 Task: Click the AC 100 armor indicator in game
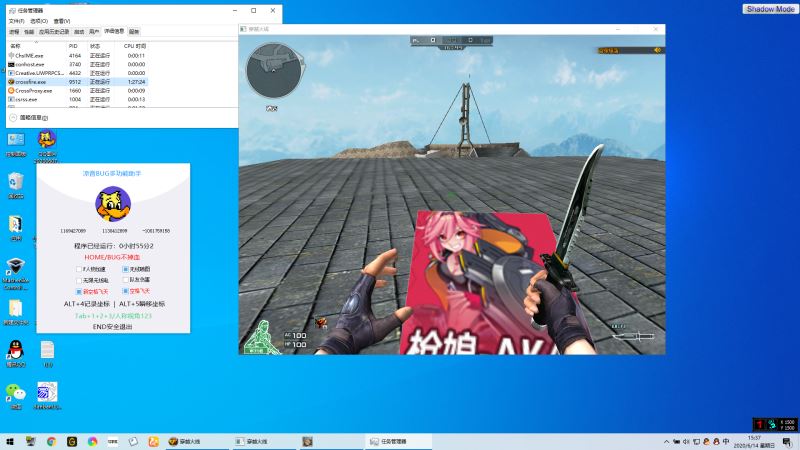pyautogui.click(x=295, y=335)
